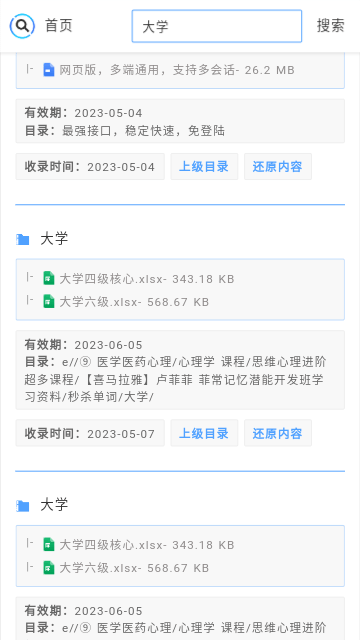
Task: Click 上级目录 beside 收录时间 2023-05-04
Action: click(204, 167)
